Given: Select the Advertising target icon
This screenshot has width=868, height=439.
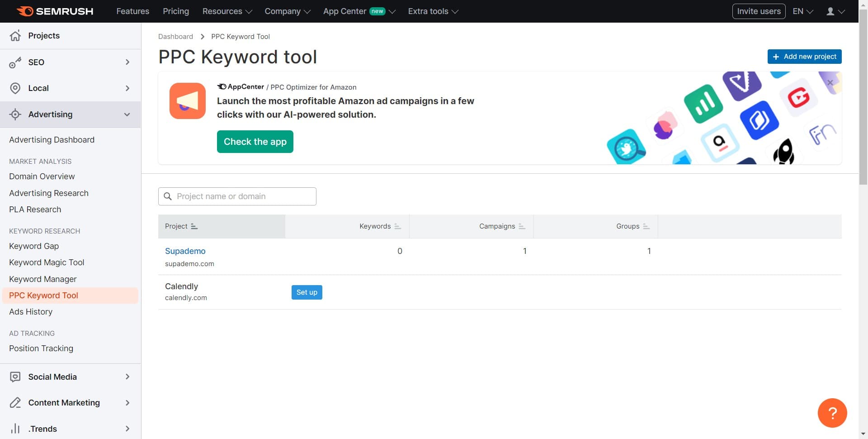Looking at the screenshot, I should click(x=15, y=114).
